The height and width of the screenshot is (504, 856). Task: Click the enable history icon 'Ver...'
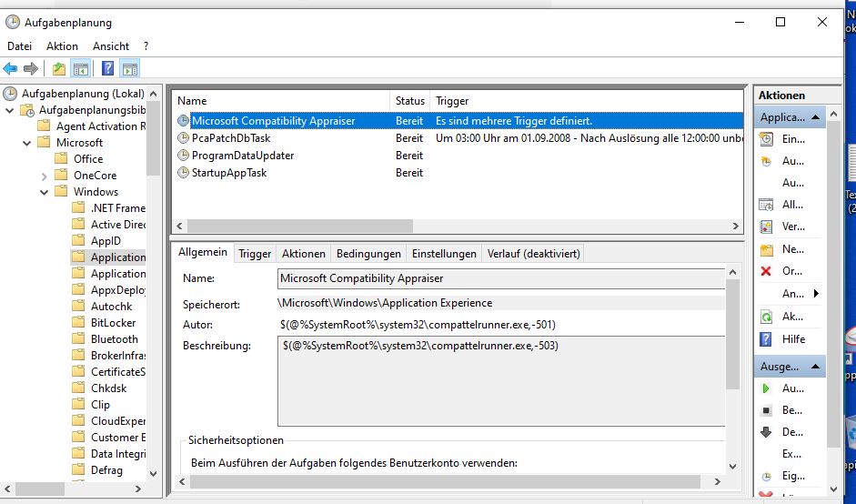click(x=767, y=227)
